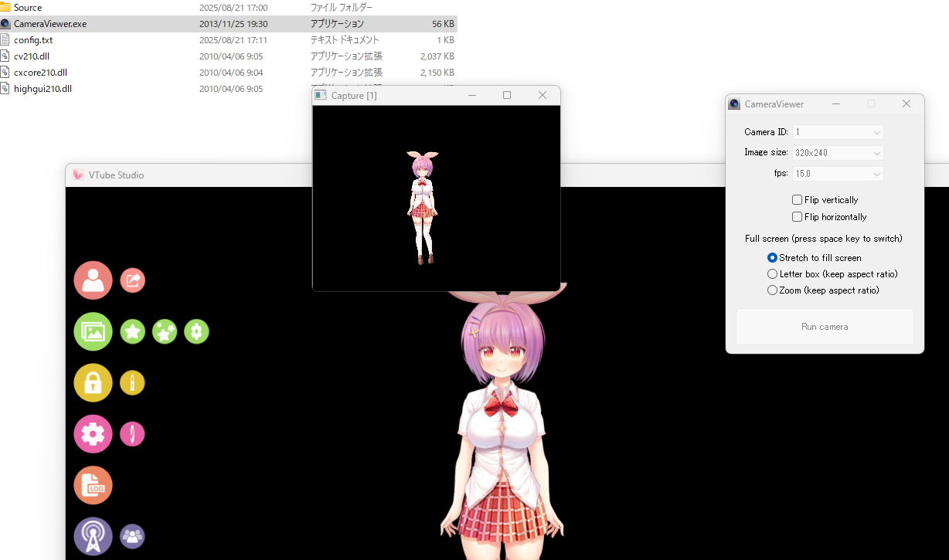Image resolution: width=949 pixels, height=560 pixels.
Task: Open item settings with the green gear icon
Action: point(196,331)
